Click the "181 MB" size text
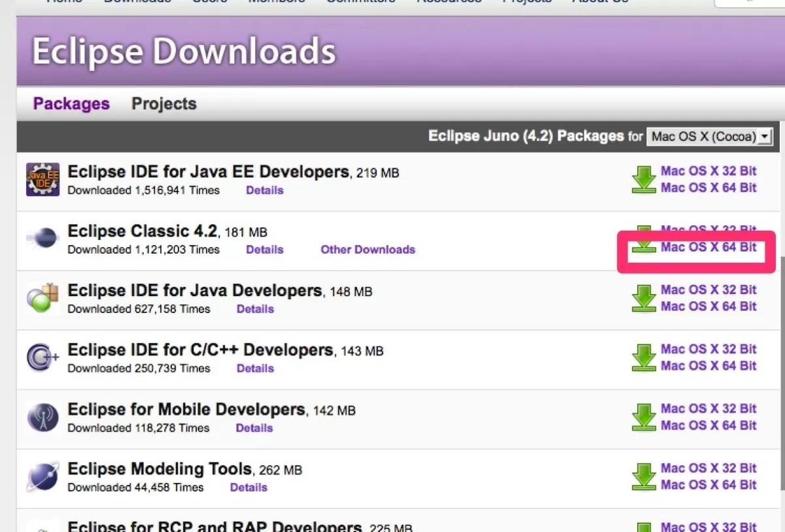This screenshot has height=532, width=785. coord(245,233)
